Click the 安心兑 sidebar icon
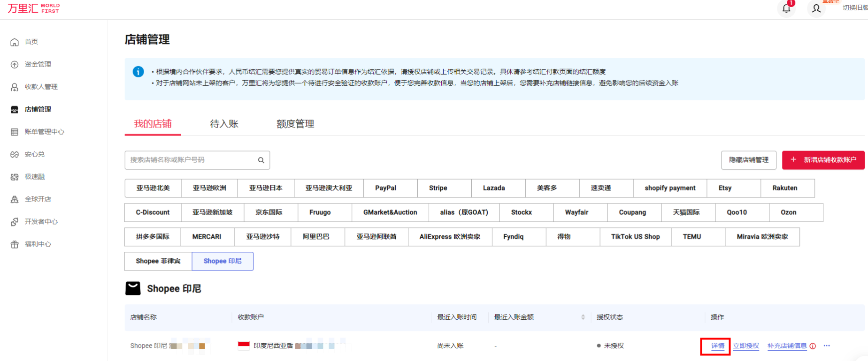Screen dimensions: 868x361 [15, 155]
